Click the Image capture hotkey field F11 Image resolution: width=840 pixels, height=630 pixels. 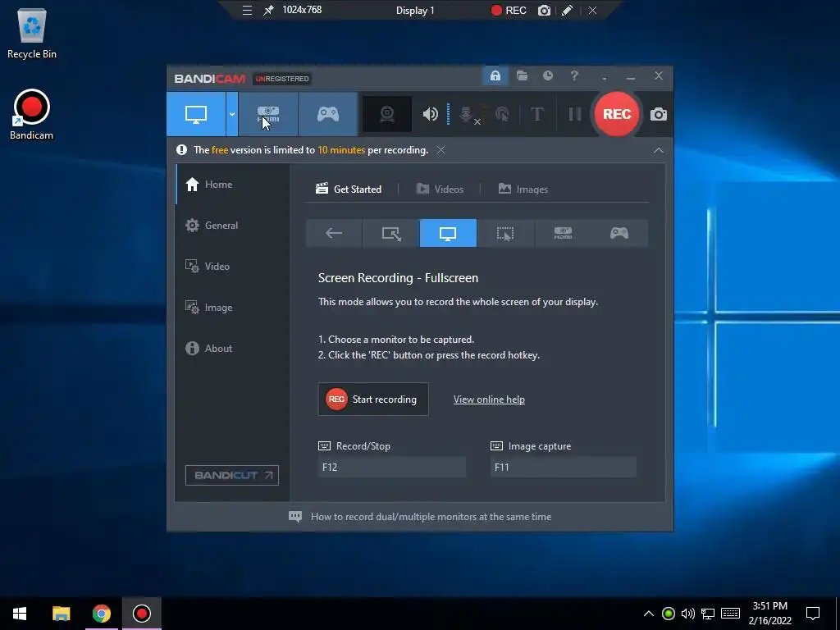564,467
